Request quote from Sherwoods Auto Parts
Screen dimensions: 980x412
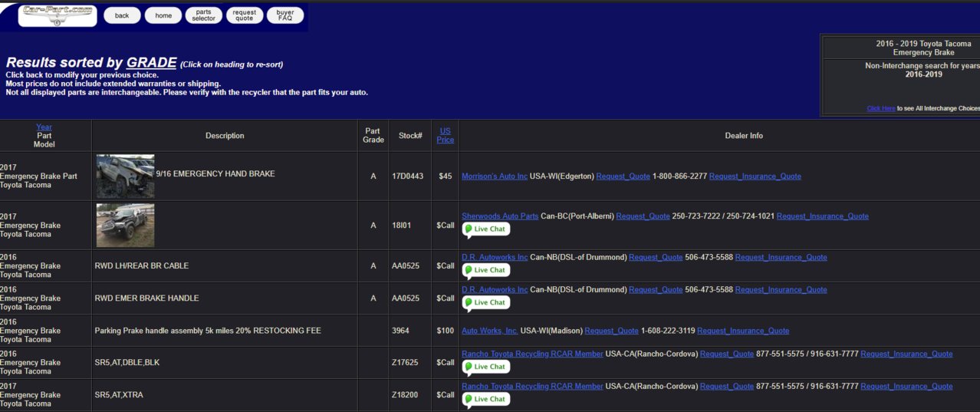pos(643,216)
